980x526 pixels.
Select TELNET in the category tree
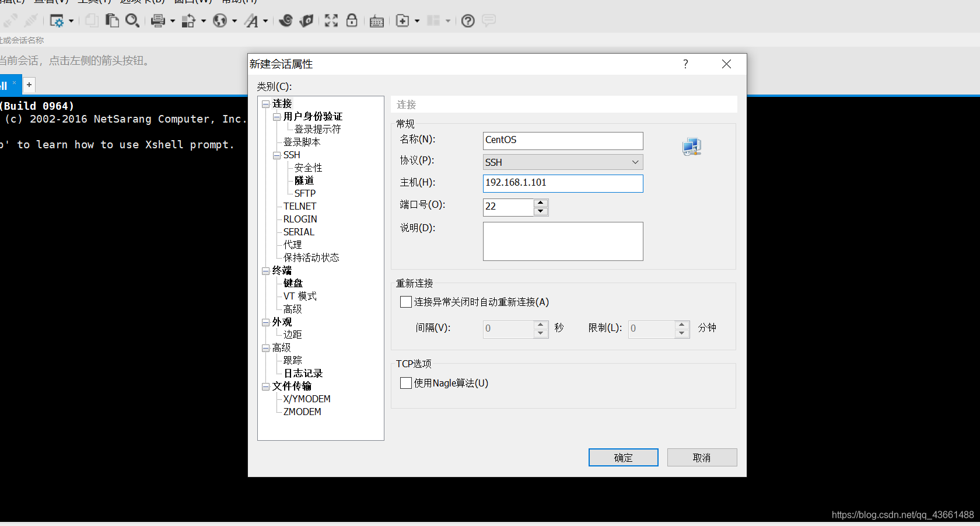[300, 207]
